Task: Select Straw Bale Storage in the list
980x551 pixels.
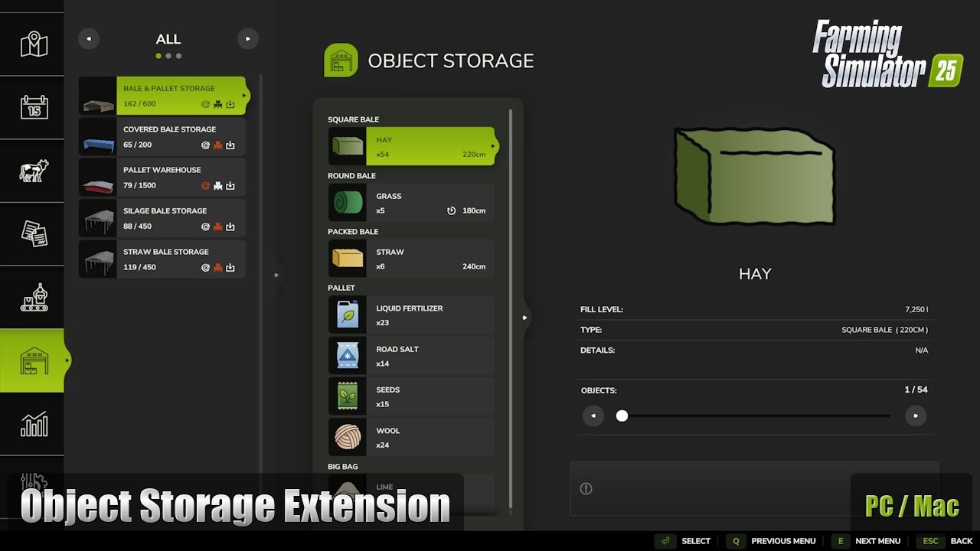Action: pos(162,259)
